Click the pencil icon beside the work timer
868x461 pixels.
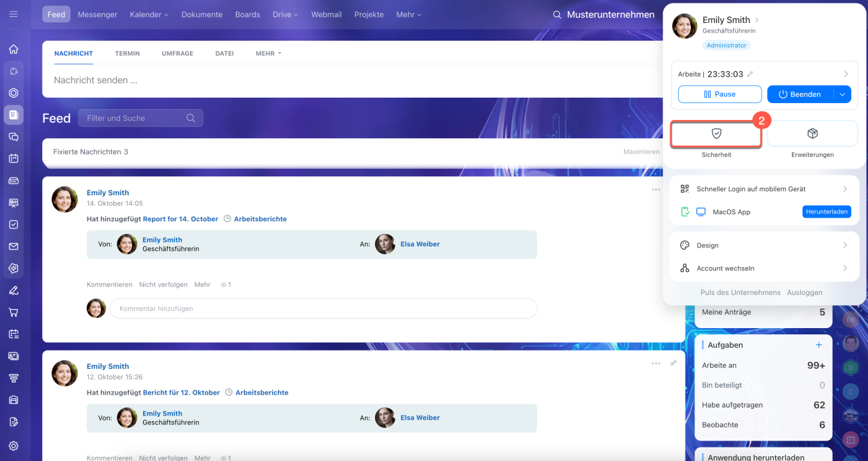750,74
